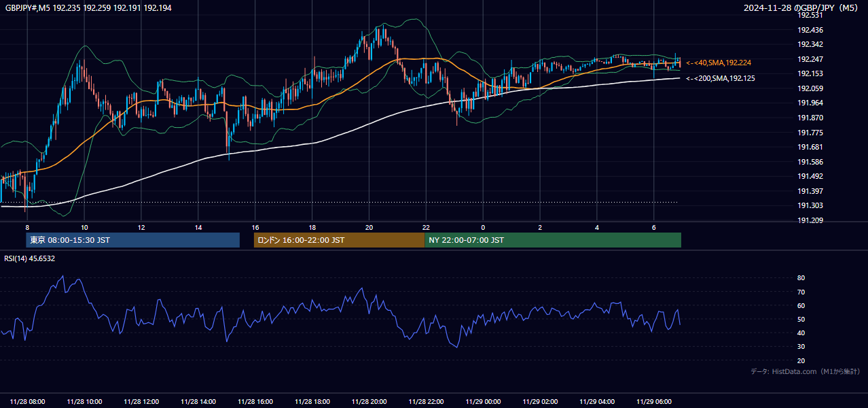The width and height of the screenshot is (868, 408).
Task: Click RSI axis level 40
Action: pyautogui.click(x=801, y=333)
